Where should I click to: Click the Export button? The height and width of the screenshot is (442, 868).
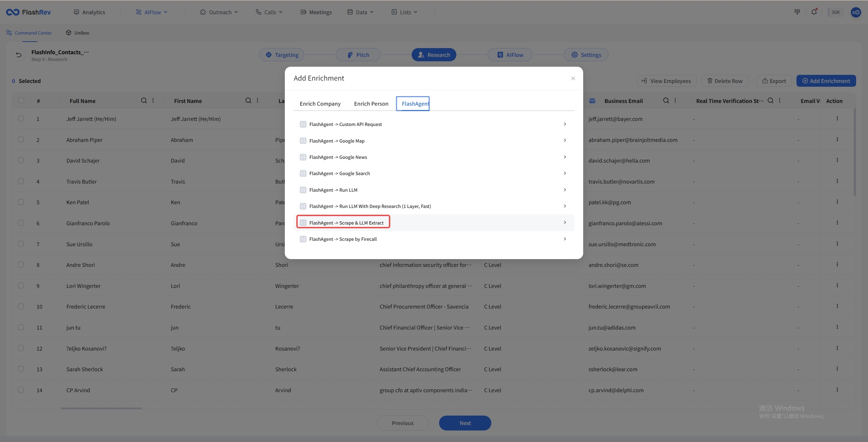click(774, 81)
